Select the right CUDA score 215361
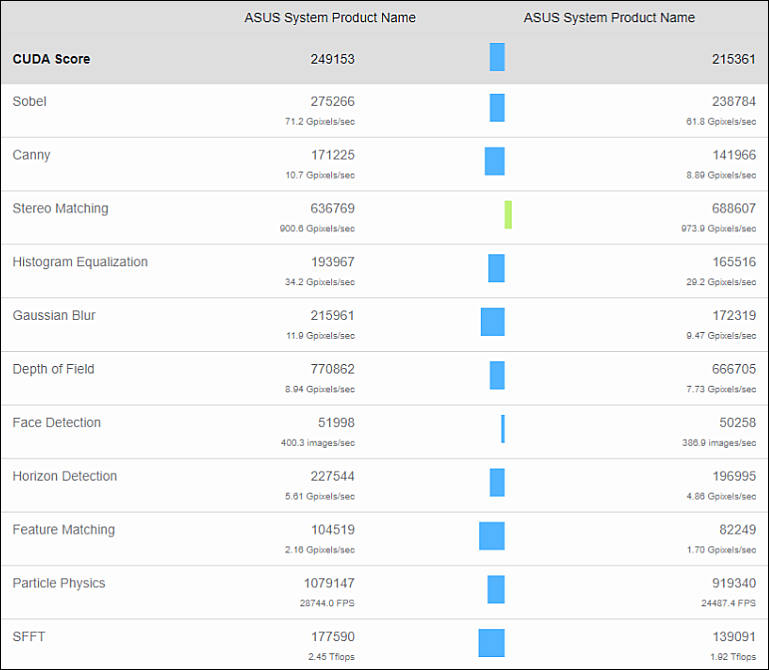 point(734,59)
